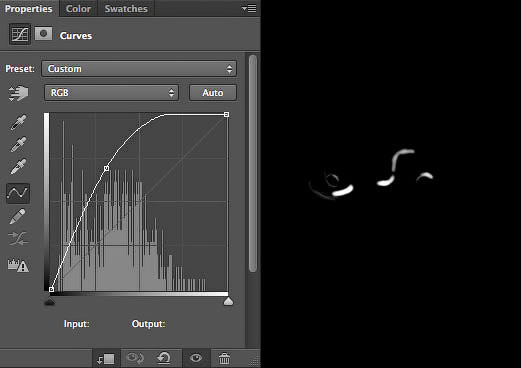
Task: Select the bottom-left curve endpoint
Action: click(51, 289)
